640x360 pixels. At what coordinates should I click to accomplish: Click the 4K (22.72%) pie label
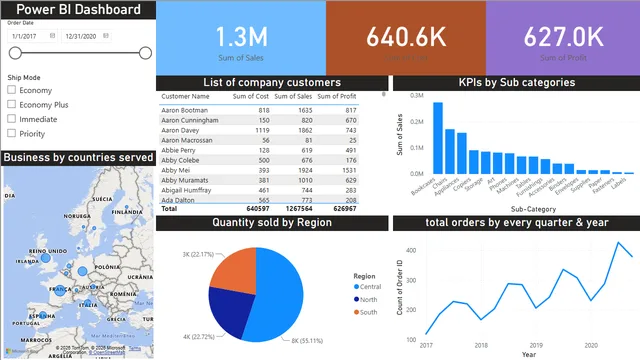pos(199,337)
